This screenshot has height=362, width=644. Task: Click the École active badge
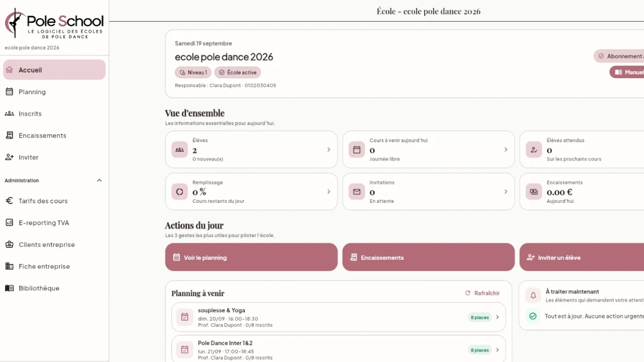point(237,72)
